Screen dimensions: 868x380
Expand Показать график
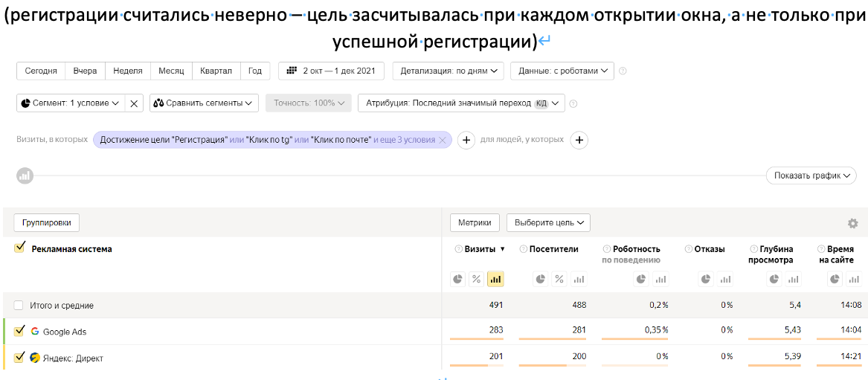pos(811,176)
